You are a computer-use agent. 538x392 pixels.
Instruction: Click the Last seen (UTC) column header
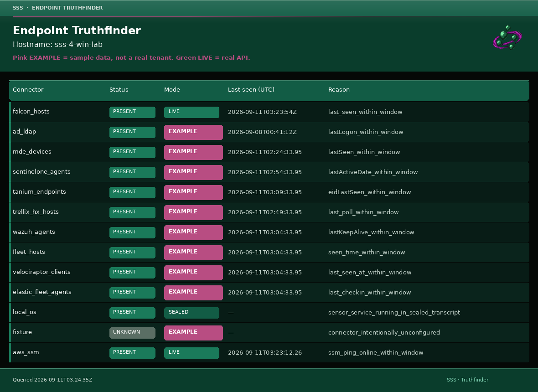pos(251,89)
